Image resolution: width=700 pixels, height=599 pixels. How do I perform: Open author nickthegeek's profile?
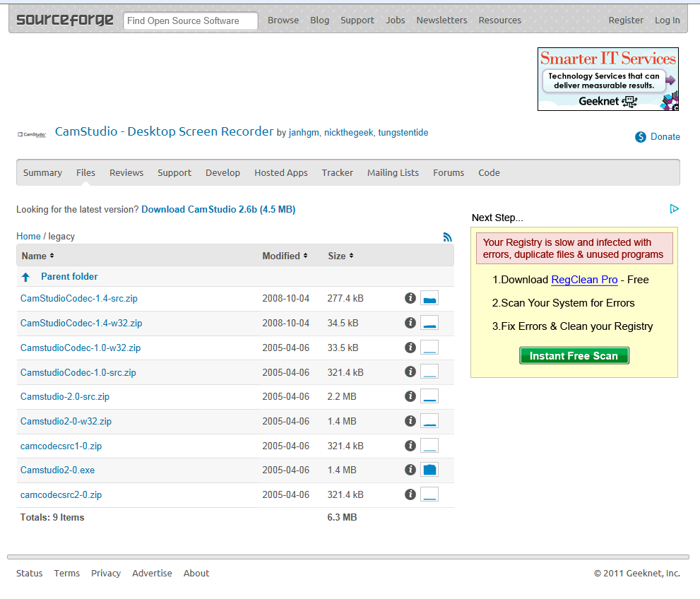(x=349, y=133)
